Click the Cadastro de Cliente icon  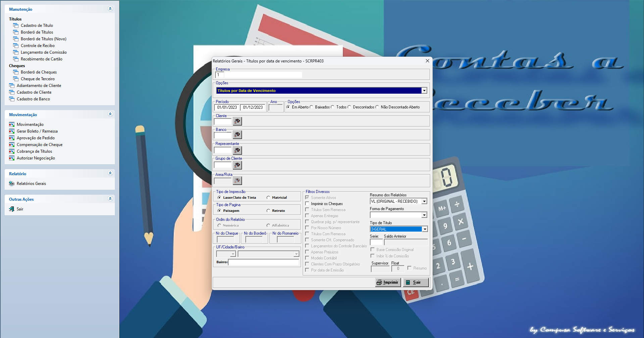(12, 92)
